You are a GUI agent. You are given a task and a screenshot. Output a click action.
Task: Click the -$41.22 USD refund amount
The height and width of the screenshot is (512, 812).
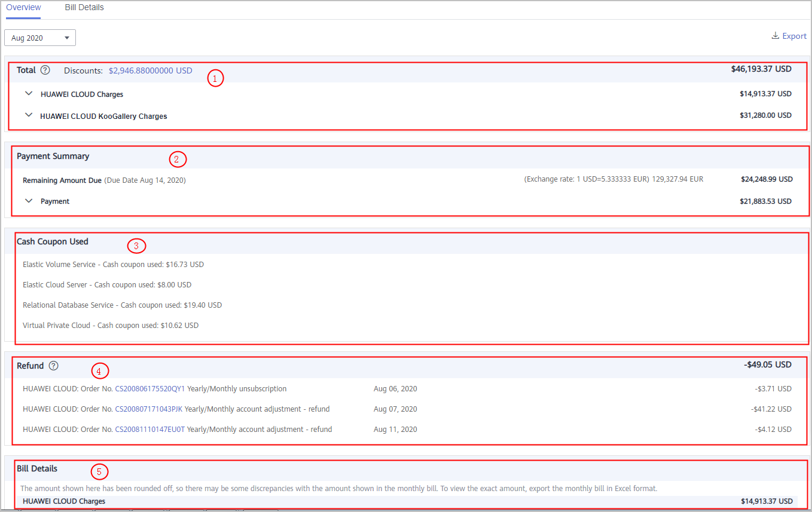[x=771, y=409]
